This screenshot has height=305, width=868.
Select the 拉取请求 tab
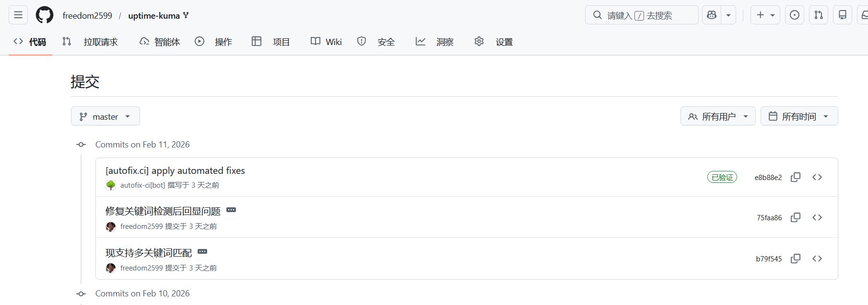pyautogui.click(x=90, y=42)
